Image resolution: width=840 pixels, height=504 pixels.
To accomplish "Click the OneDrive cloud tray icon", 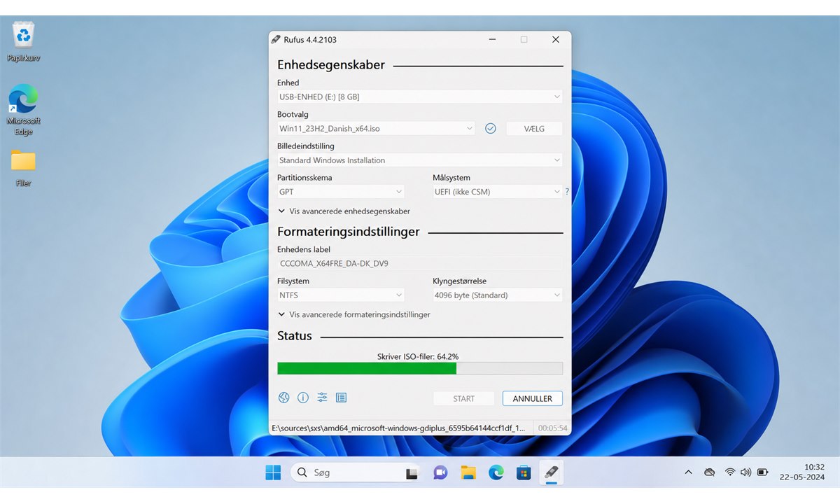I will point(709,472).
